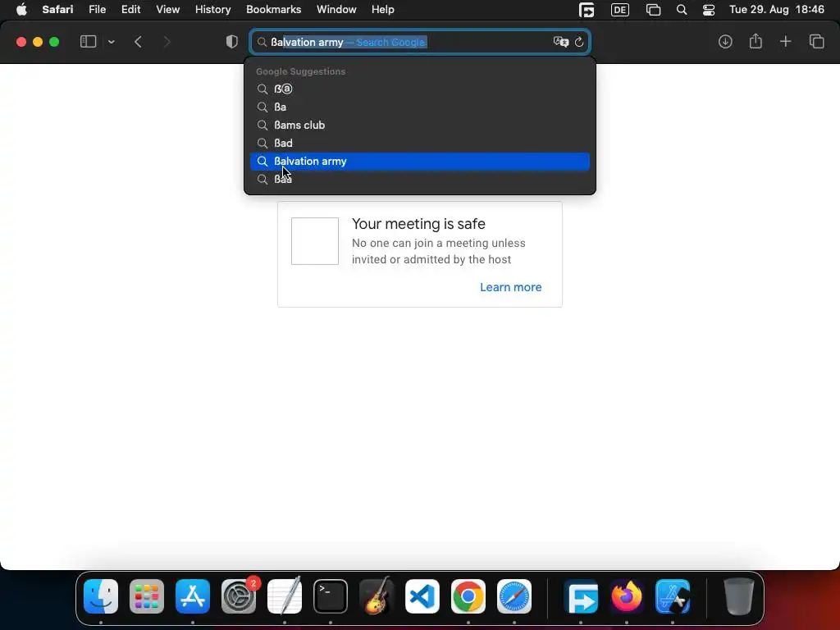Open the Edit menu

[x=130, y=10]
